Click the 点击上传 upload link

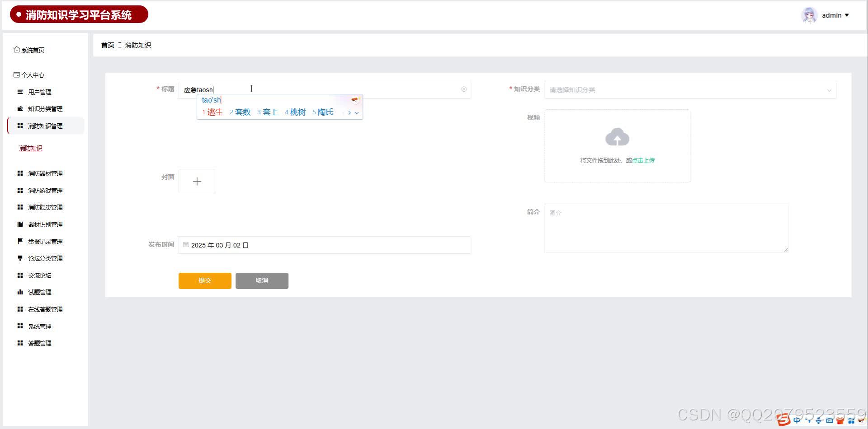pos(643,160)
